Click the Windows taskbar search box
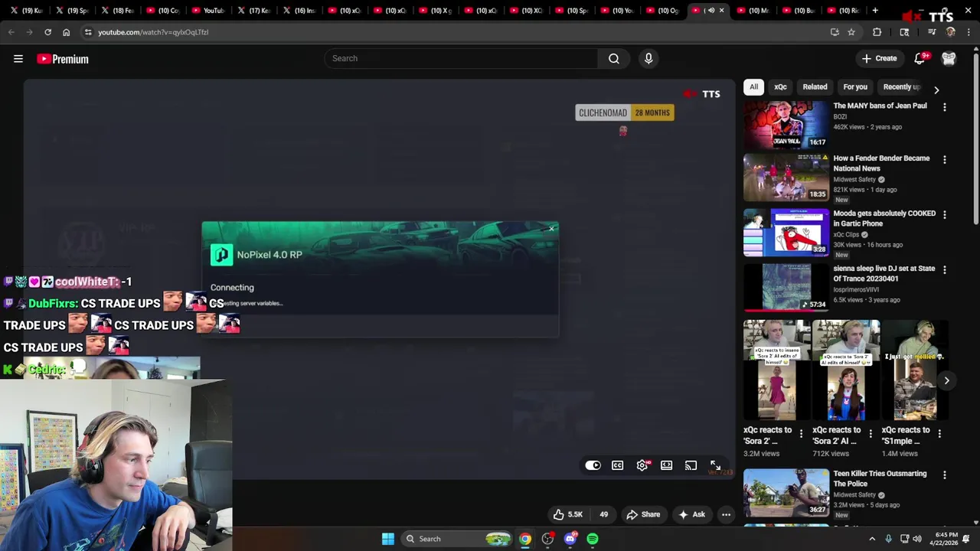980x551 pixels. point(458,539)
